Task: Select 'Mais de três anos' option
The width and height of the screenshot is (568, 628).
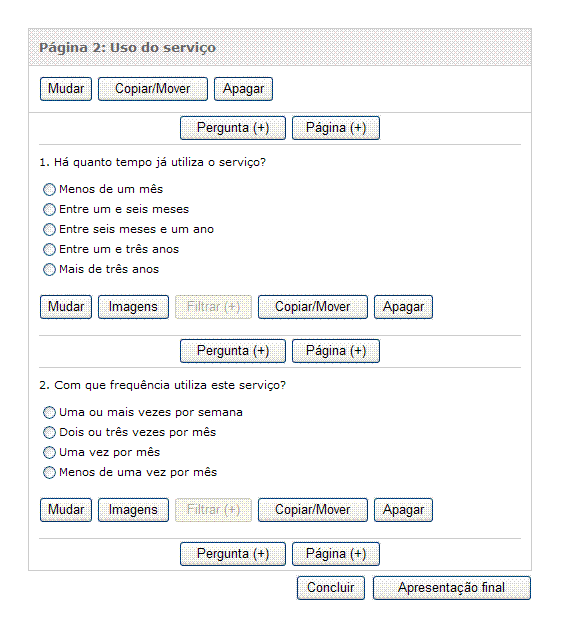Action: 49,270
